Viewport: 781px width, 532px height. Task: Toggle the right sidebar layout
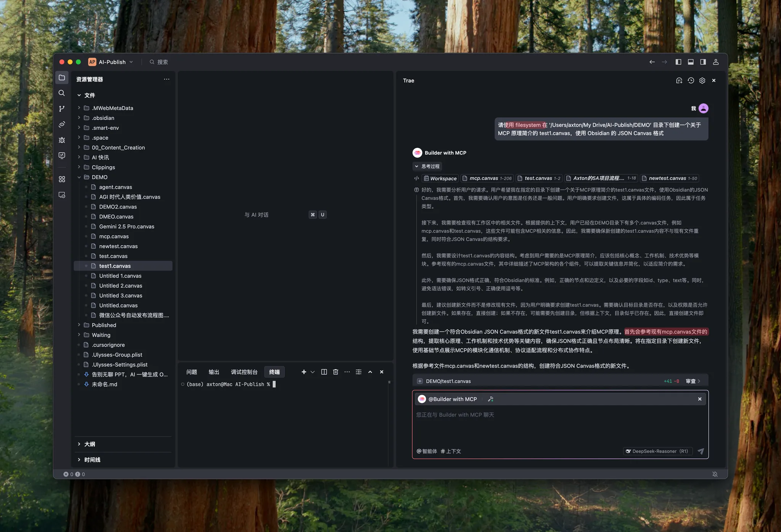tap(703, 62)
